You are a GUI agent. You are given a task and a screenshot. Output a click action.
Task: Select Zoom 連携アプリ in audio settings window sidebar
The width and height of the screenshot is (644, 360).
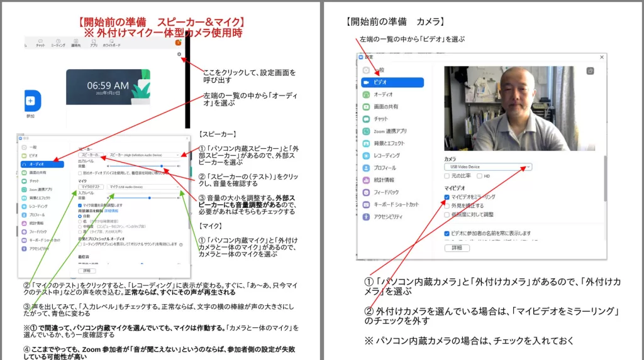[x=38, y=190]
